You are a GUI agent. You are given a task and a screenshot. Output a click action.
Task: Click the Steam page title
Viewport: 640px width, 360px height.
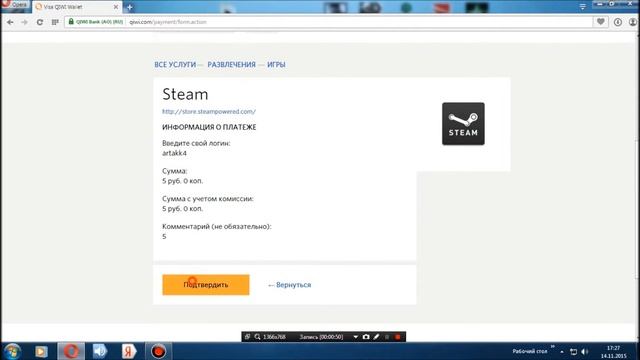pyautogui.click(x=185, y=94)
